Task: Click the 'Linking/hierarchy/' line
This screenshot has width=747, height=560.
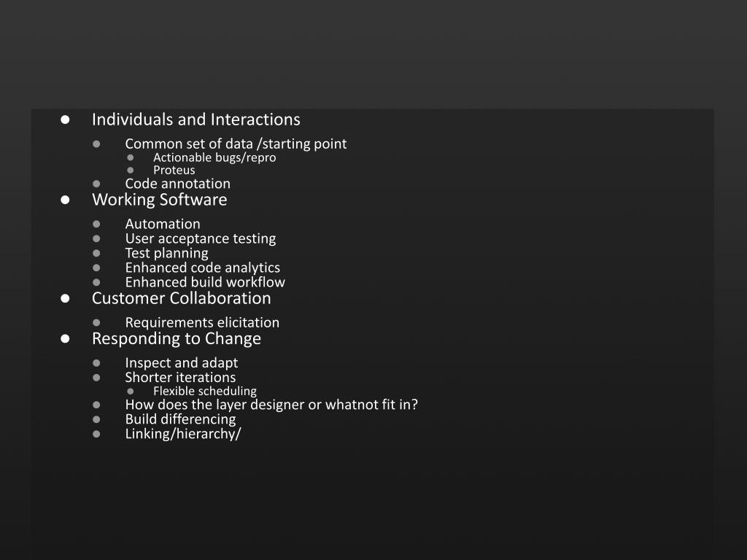Action: (183, 435)
